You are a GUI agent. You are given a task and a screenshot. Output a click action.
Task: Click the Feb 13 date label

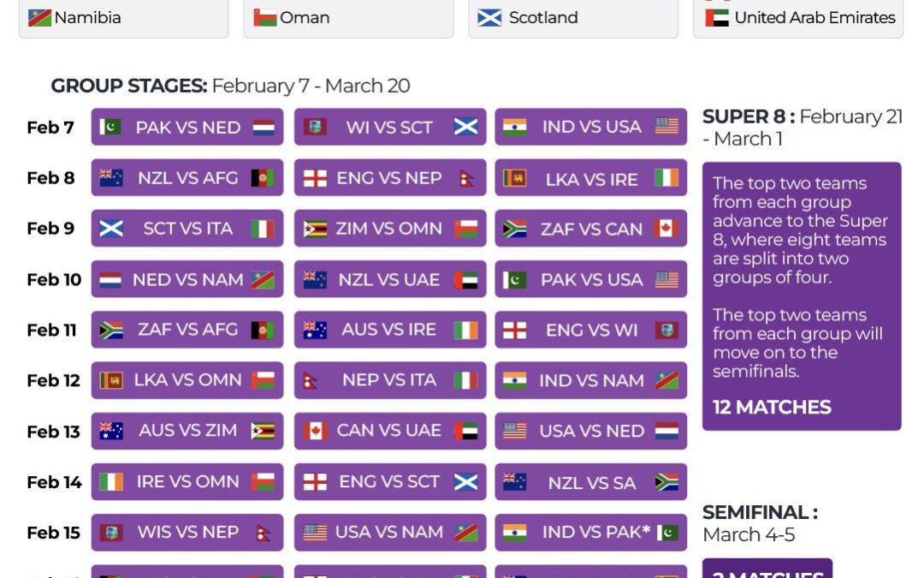click(51, 432)
